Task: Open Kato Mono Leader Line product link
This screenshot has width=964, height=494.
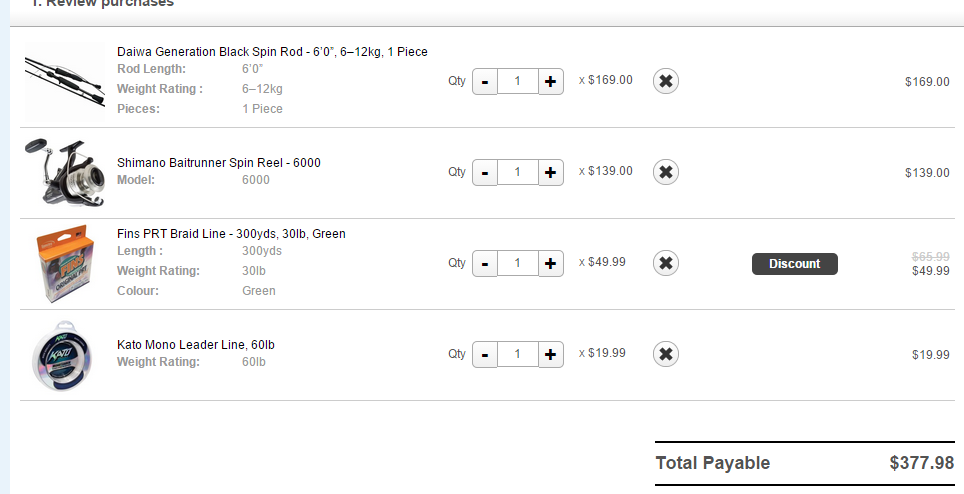Action: pyautogui.click(x=195, y=345)
